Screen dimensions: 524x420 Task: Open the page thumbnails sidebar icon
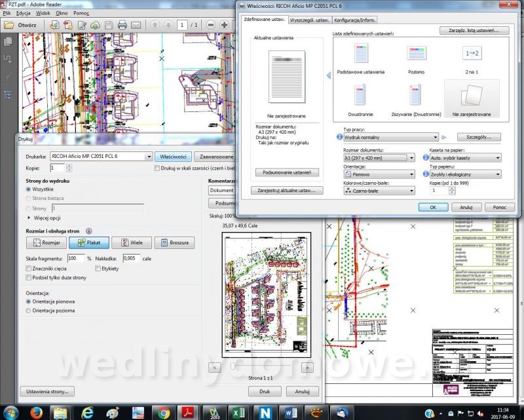click(8, 41)
